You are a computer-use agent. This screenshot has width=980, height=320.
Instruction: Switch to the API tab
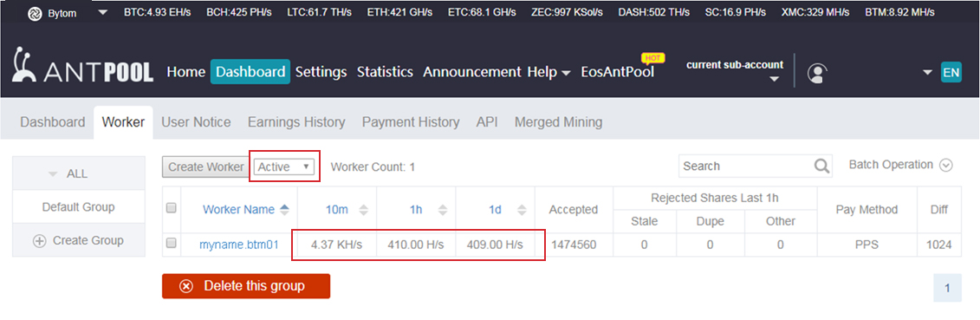[487, 122]
